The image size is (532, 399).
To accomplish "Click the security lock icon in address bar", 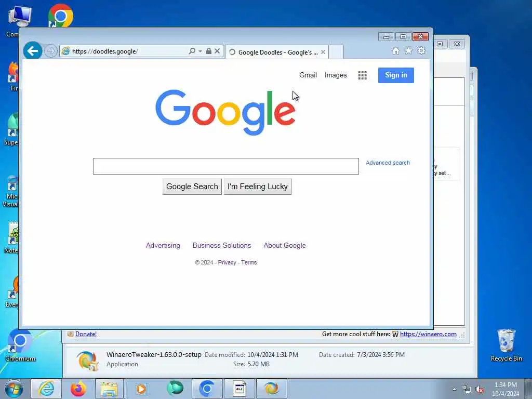I will tap(209, 51).
